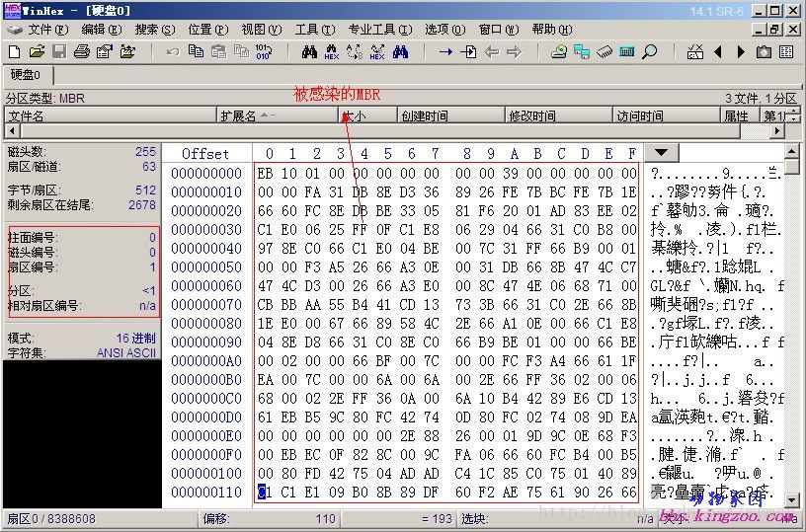The width and height of the screenshot is (806, 532).
Task: Click the Paste into new file icon
Action: (x=241, y=52)
